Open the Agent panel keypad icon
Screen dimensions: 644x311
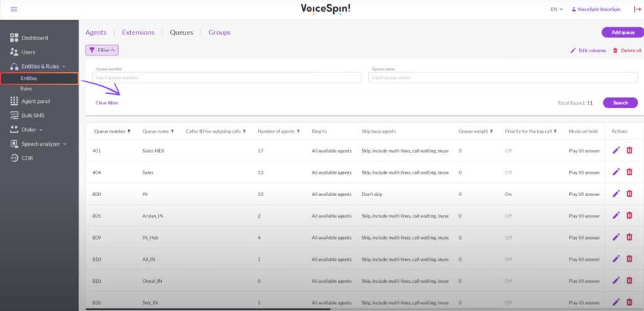pos(14,101)
